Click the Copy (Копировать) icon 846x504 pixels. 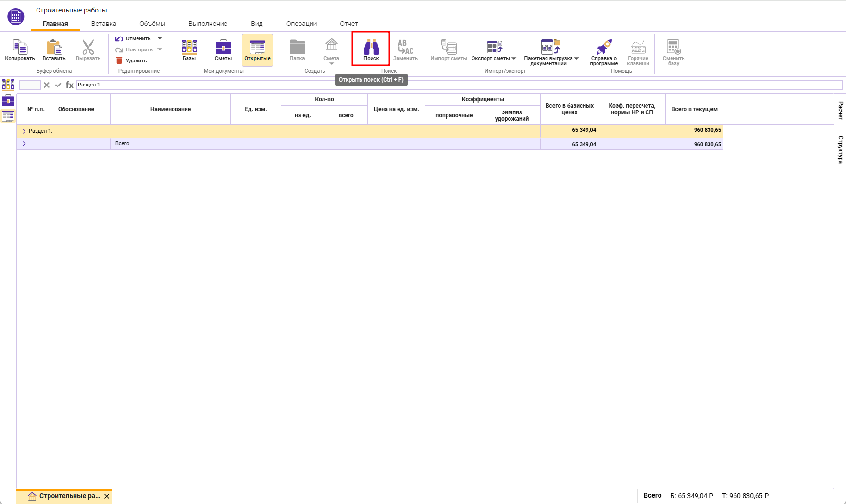click(20, 48)
